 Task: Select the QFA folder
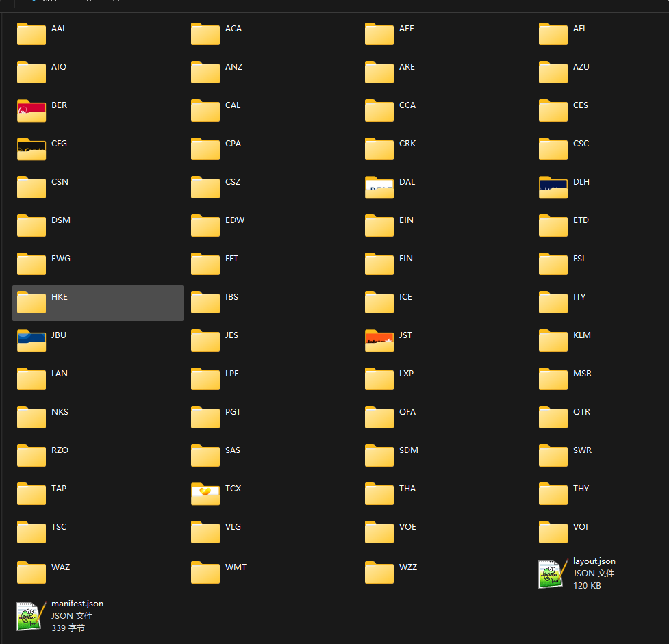379,417
